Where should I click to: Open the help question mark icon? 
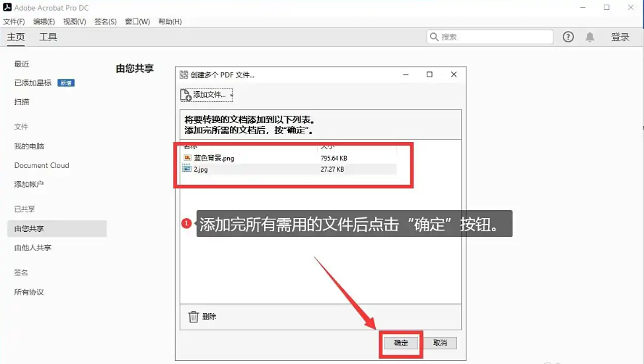(x=568, y=37)
